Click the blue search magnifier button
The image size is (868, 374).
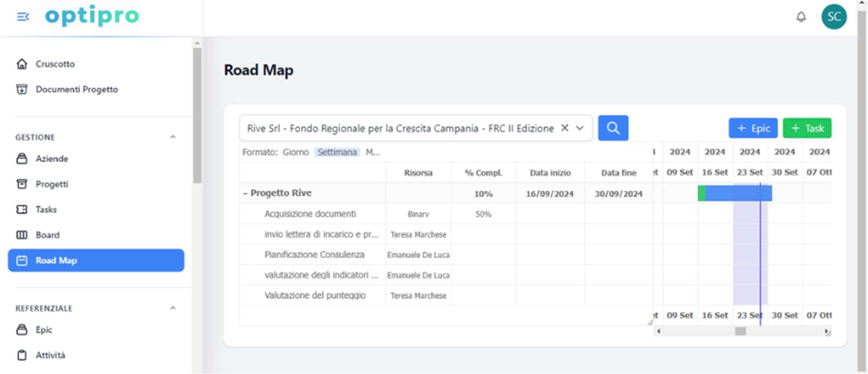[x=613, y=128]
